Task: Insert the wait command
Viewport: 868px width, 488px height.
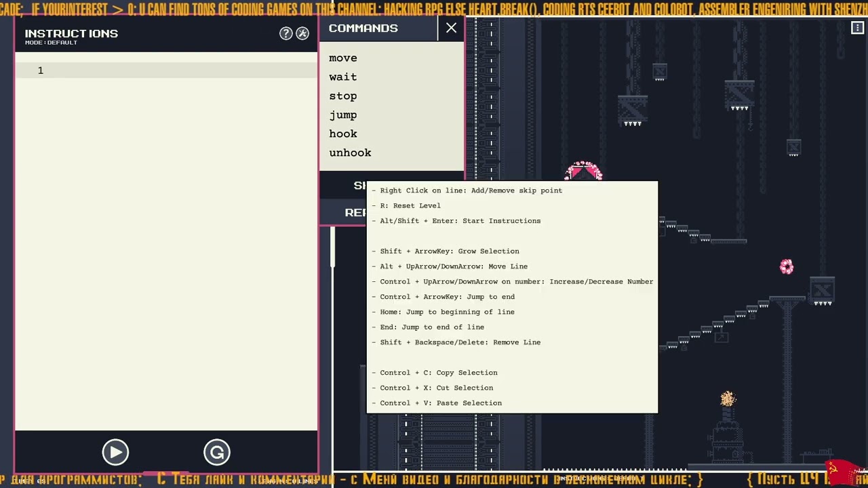Action: point(343,77)
